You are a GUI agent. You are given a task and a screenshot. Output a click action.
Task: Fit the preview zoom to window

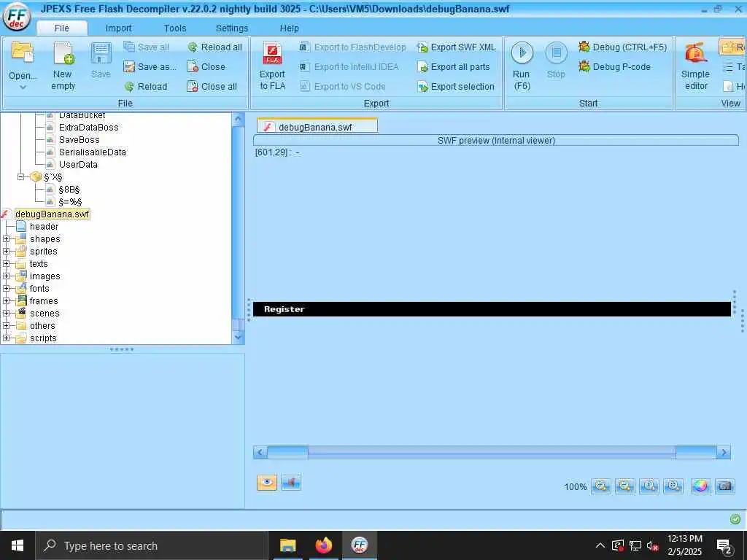[x=673, y=486]
